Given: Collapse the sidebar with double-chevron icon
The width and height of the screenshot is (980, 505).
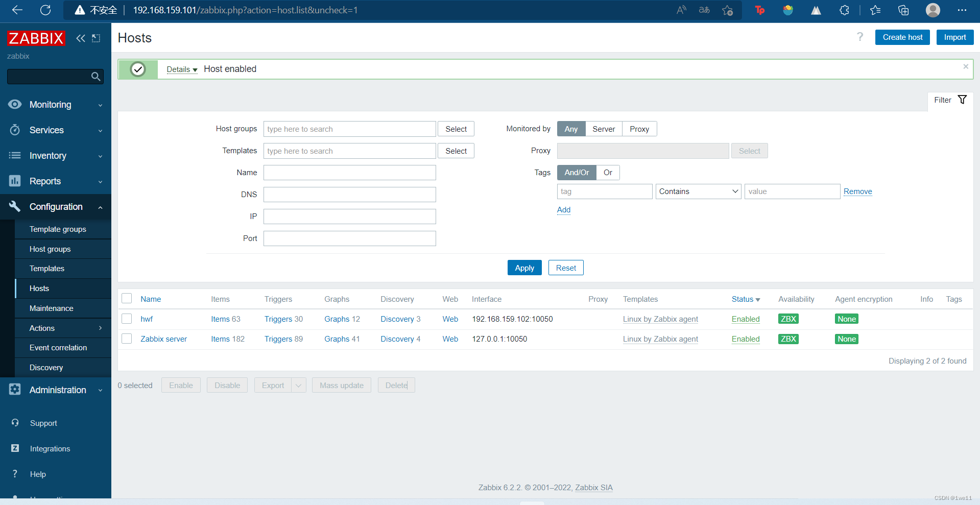Looking at the screenshot, I should pos(81,38).
